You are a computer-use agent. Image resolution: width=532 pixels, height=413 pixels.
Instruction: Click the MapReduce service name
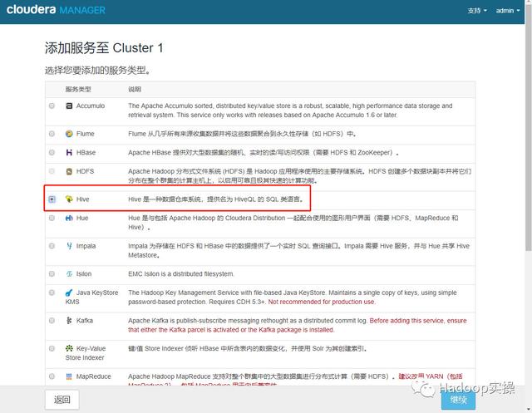[x=94, y=376]
